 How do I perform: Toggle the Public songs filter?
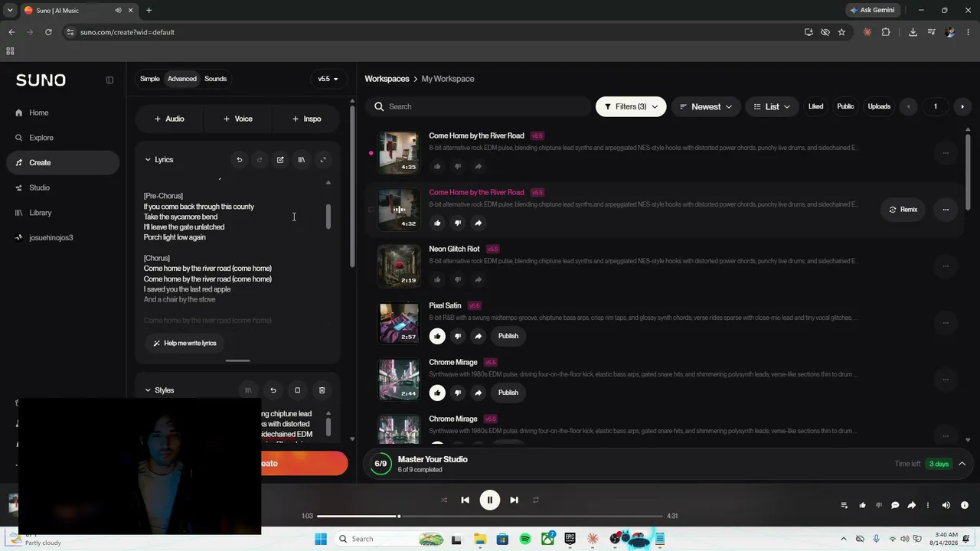pyautogui.click(x=845, y=106)
